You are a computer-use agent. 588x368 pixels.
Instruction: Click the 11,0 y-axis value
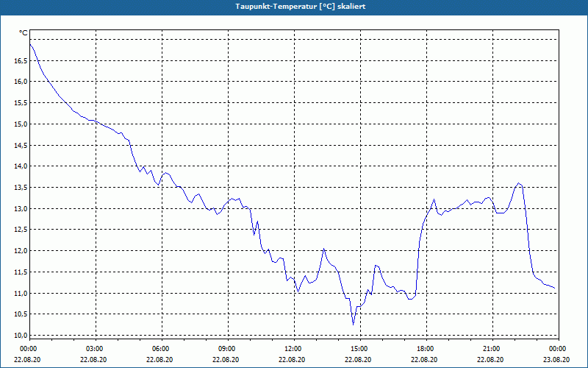(x=21, y=293)
